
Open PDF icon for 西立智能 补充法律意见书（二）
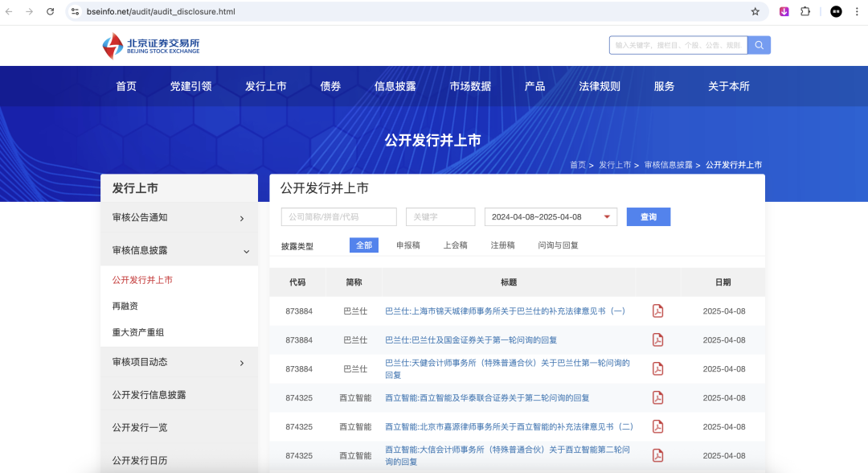click(657, 427)
